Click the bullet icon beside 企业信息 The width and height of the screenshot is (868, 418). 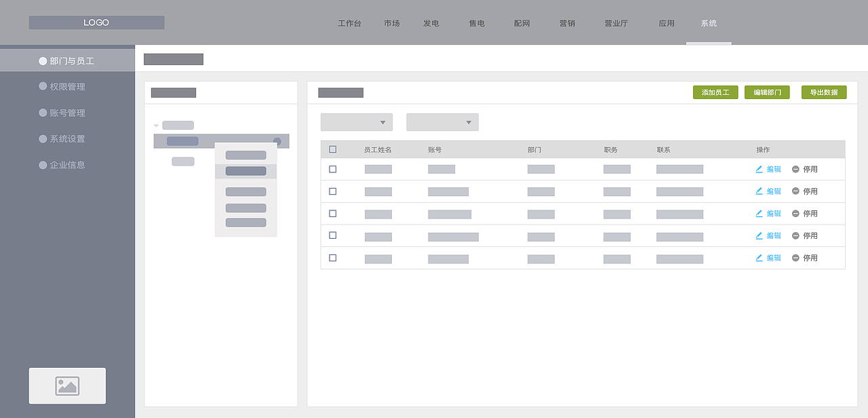[x=43, y=165]
